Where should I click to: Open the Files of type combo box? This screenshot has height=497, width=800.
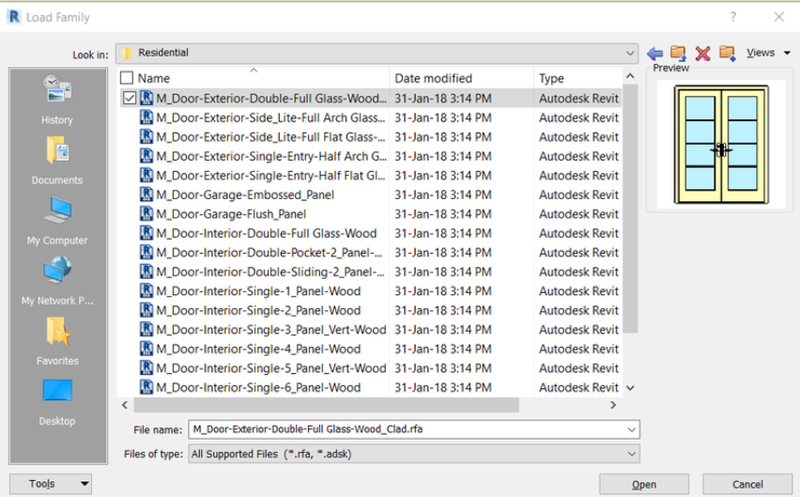coord(414,454)
